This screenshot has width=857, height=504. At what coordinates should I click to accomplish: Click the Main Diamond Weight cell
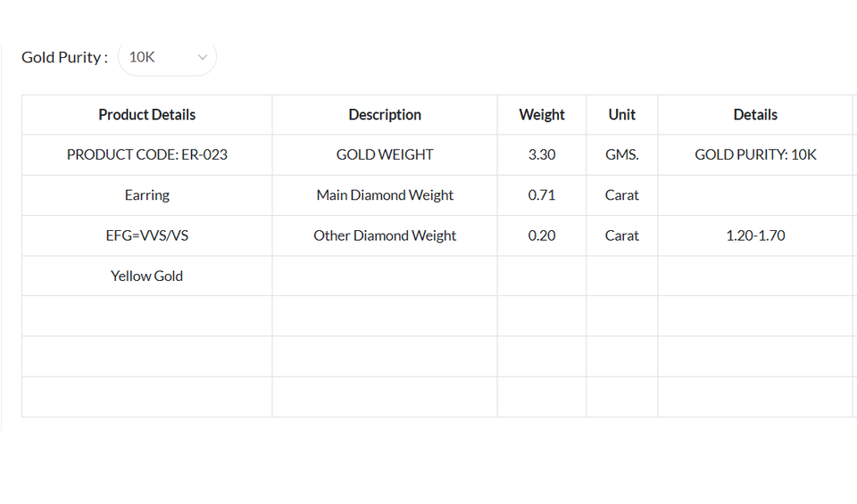pos(385,194)
